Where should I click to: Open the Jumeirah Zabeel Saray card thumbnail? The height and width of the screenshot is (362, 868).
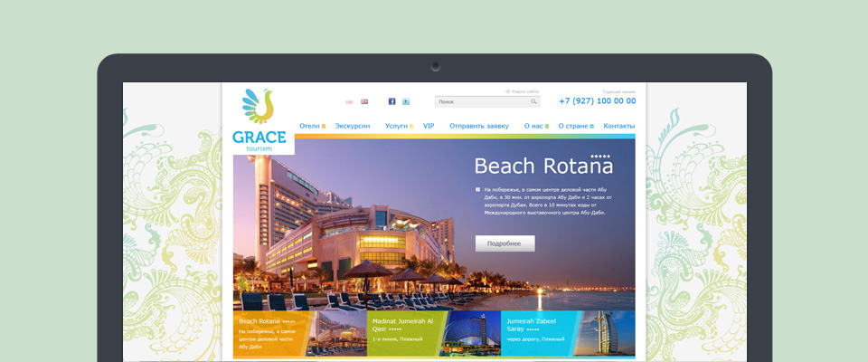[x=605, y=333]
